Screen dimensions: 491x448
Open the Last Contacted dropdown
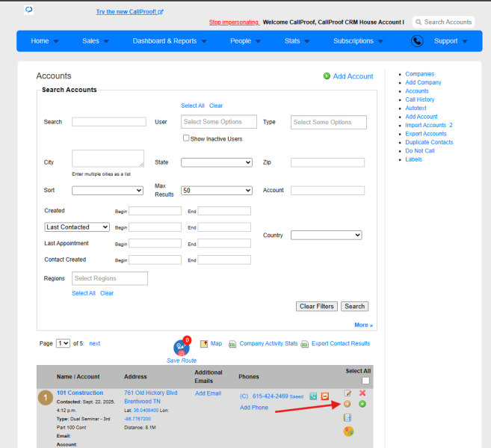(77, 227)
